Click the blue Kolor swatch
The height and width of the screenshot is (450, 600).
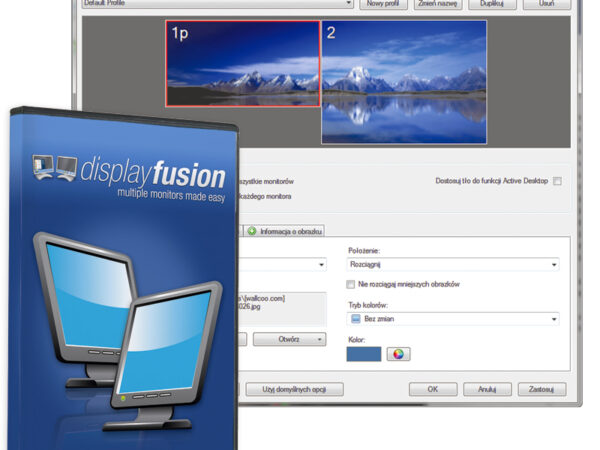click(x=362, y=354)
